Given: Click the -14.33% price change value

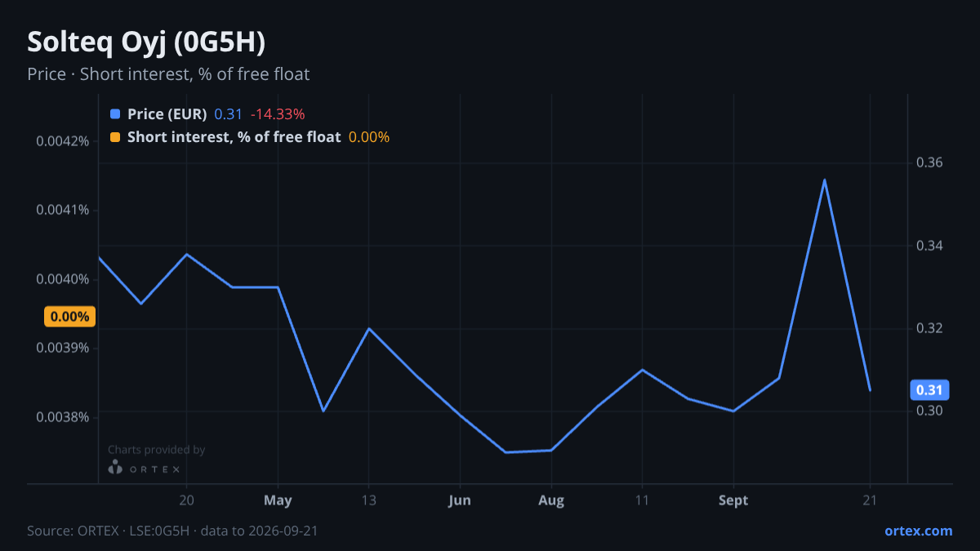Looking at the screenshot, I should pos(278,114).
